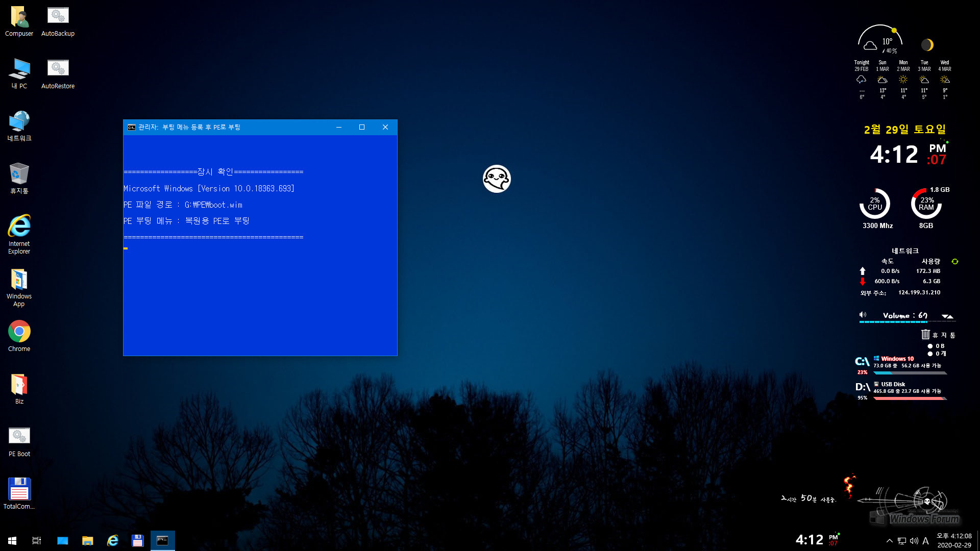
Task: Click the C drive usage bar
Action: click(x=910, y=373)
